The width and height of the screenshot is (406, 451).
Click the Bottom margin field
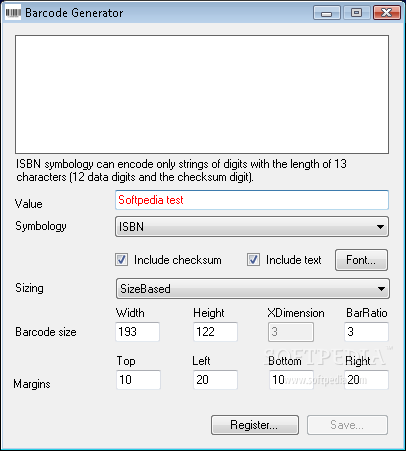tap(291, 380)
